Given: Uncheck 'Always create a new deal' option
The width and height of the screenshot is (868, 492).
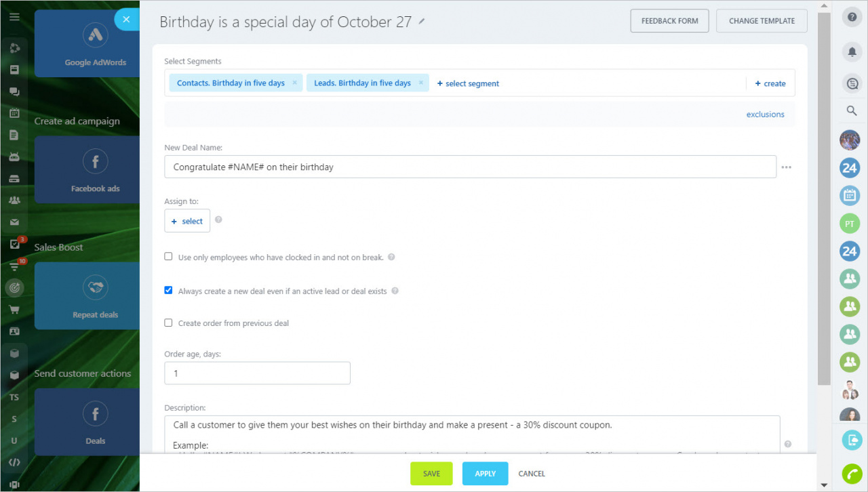Looking at the screenshot, I should pos(168,290).
